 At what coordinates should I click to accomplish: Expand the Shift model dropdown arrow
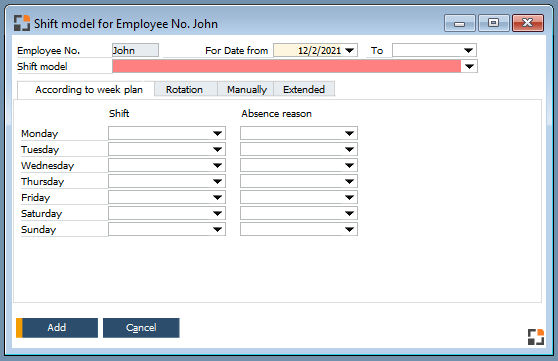click(x=469, y=66)
